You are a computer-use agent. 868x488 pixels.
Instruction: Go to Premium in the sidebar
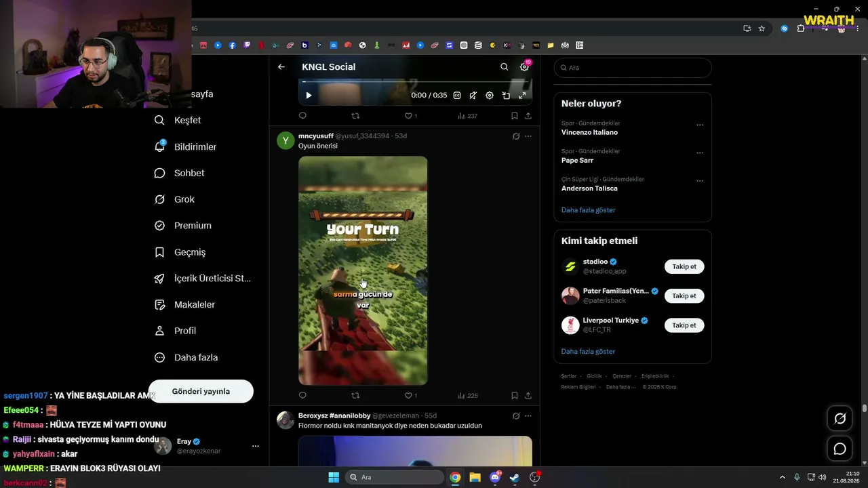(x=183, y=226)
